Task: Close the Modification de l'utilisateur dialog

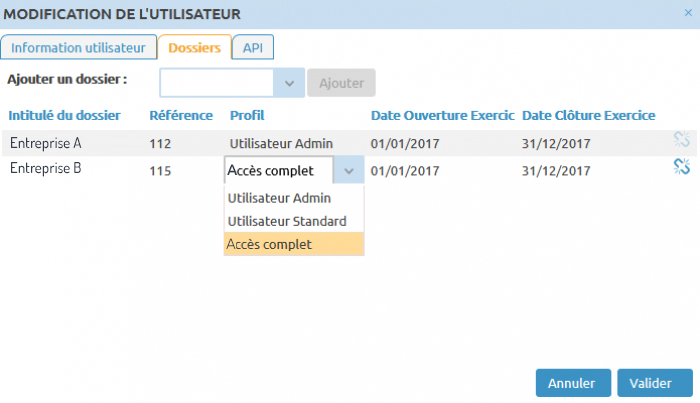Action: 688,13
